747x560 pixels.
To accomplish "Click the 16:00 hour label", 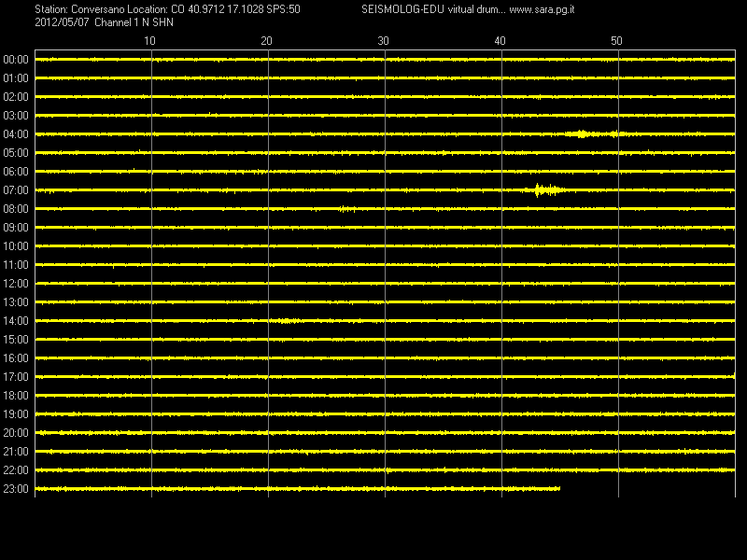I will 16,358.
